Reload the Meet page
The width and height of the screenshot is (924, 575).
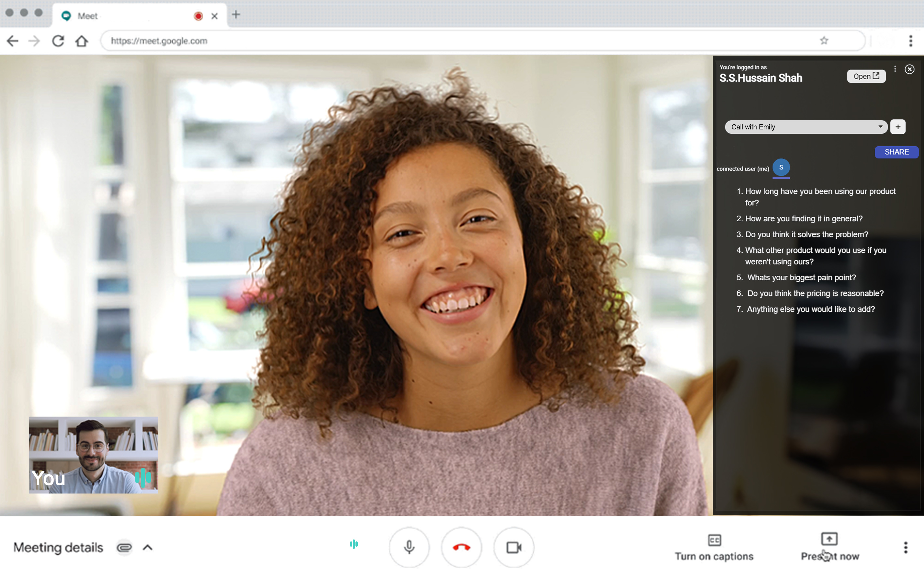pyautogui.click(x=58, y=41)
